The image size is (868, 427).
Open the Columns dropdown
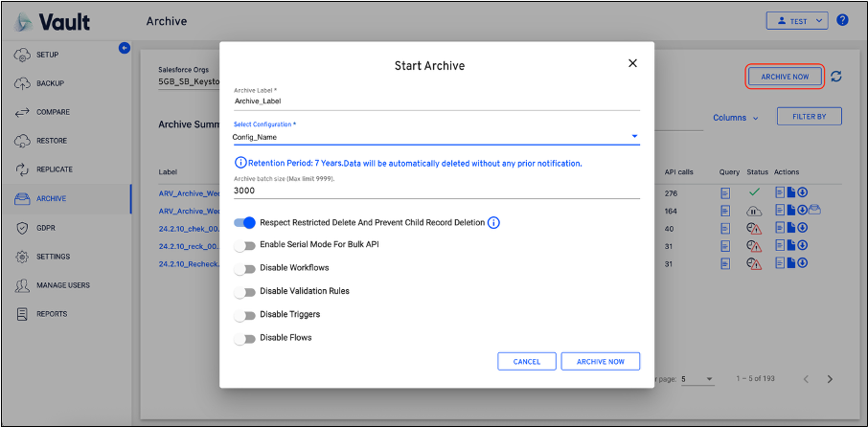(x=736, y=118)
